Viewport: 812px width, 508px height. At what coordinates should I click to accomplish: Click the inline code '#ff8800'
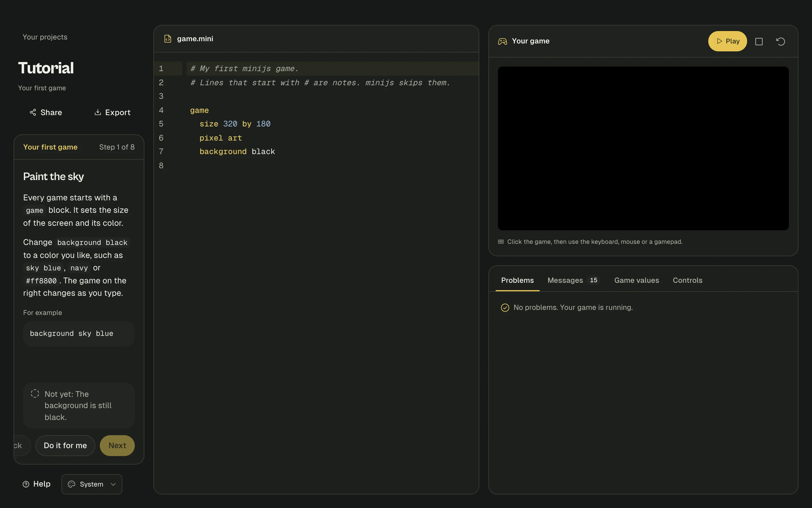point(41,281)
